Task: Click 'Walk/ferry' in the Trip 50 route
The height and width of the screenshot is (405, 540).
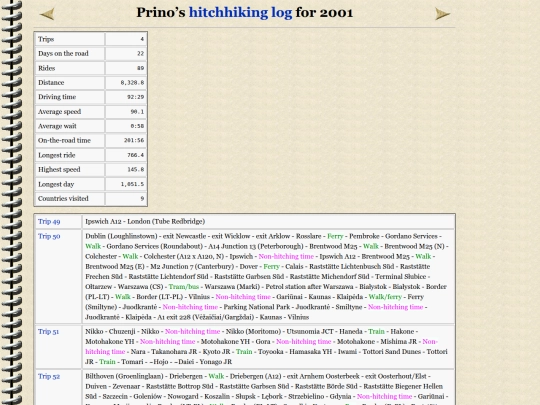Action: [385, 297]
